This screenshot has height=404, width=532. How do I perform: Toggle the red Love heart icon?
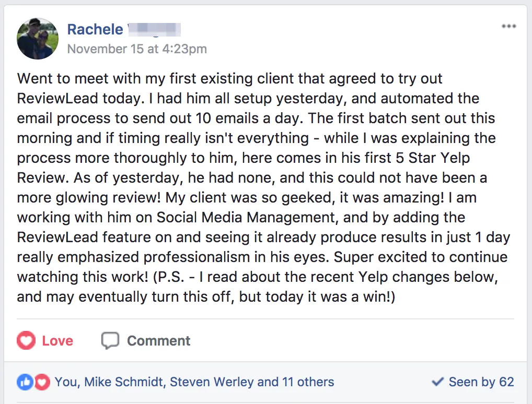pyautogui.click(x=26, y=340)
